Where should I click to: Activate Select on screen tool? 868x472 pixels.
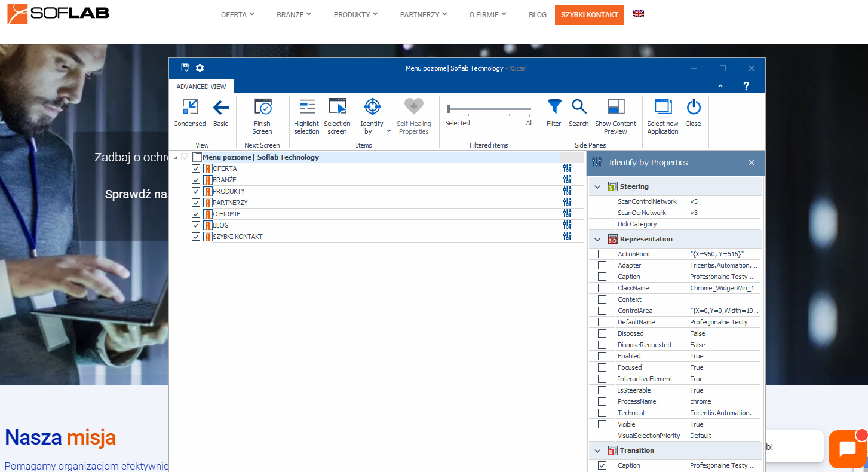click(338, 108)
